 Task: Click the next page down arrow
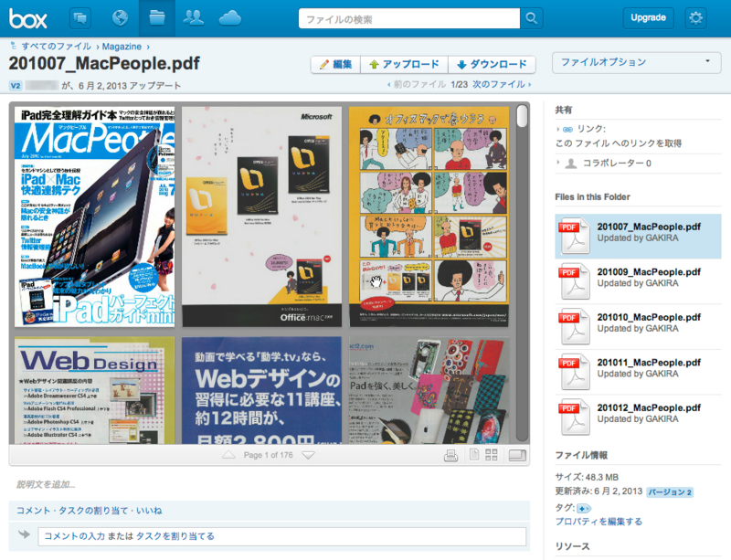tap(308, 455)
